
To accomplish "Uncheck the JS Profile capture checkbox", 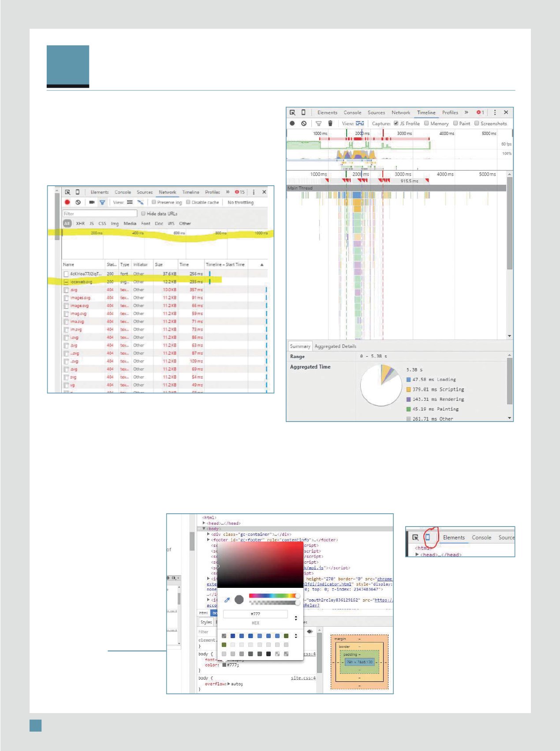I will [396, 123].
